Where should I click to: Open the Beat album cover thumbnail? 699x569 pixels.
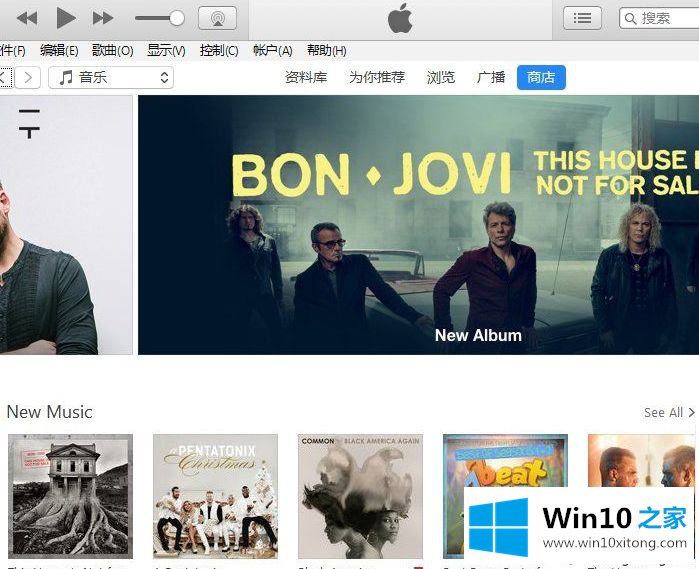pyautogui.click(x=505, y=461)
